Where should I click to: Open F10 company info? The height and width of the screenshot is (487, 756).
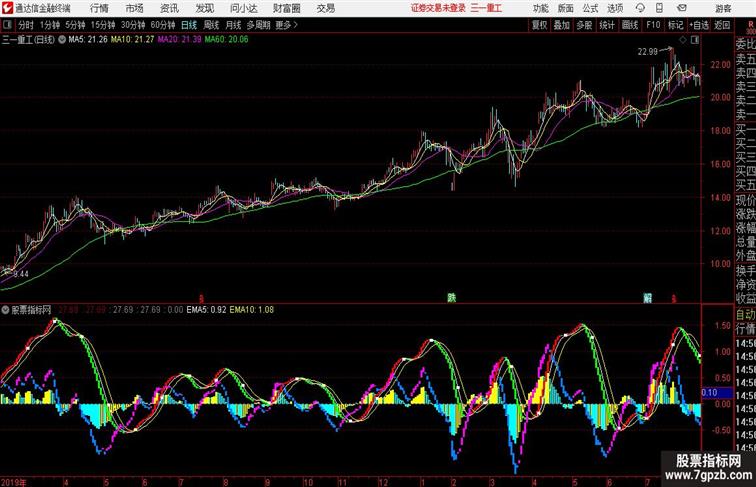click(x=653, y=25)
